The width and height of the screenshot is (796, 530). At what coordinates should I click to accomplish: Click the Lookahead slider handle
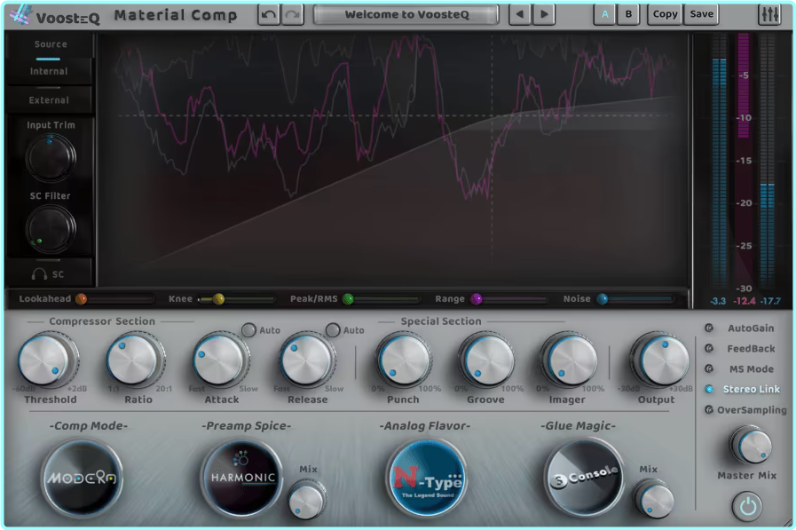pos(81,299)
